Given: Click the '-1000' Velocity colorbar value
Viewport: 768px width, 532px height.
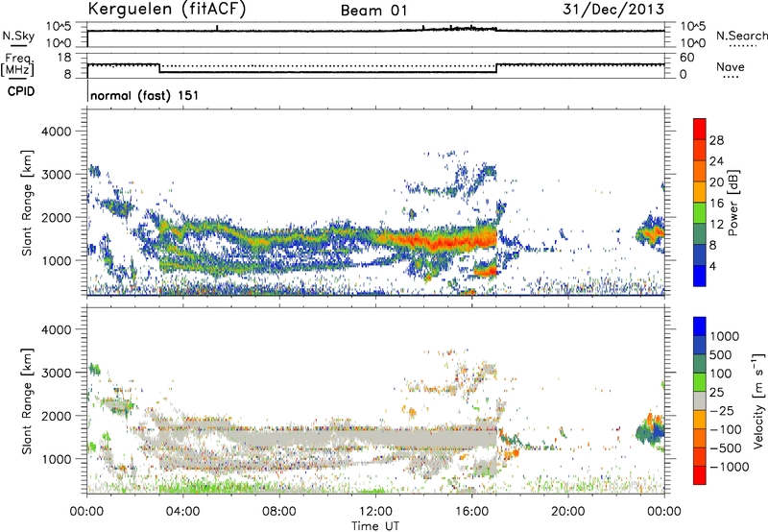Looking at the screenshot, I should click(x=730, y=467).
